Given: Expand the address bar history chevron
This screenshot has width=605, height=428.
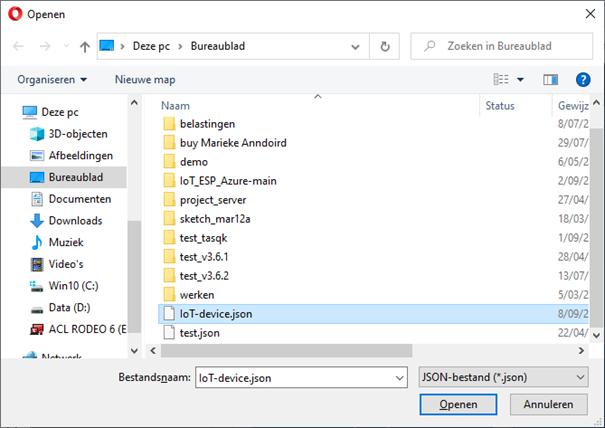Looking at the screenshot, I should point(355,47).
